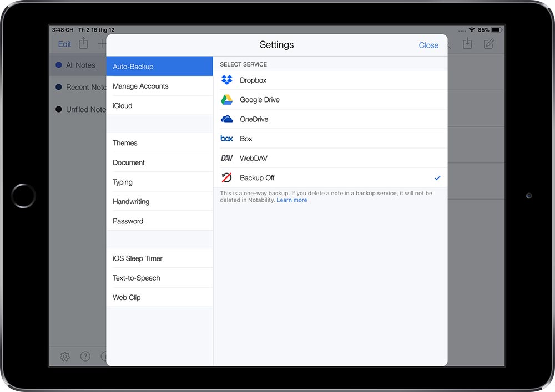The image size is (555, 392).
Task: Select Unfiled Notes in sidebar
Action: tap(78, 110)
